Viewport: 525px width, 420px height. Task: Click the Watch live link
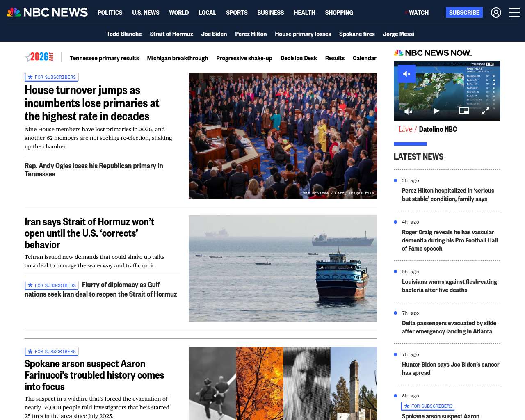(x=417, y=13)
